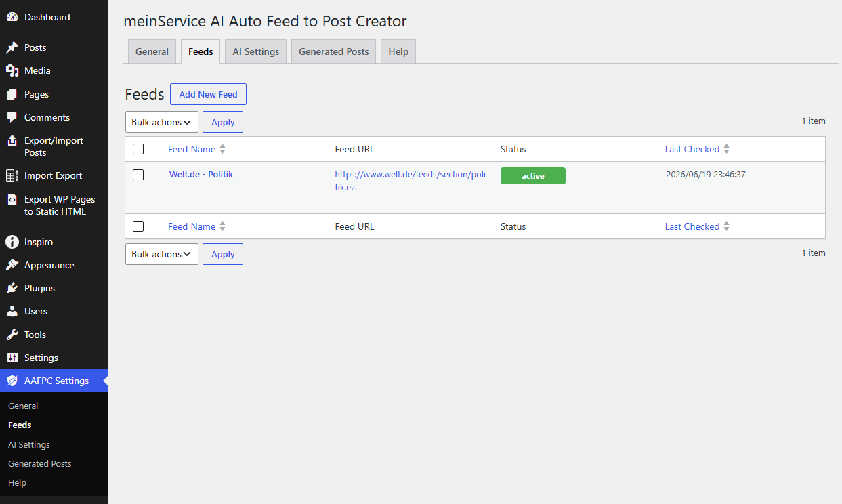This screenshot has height=504, width=842.
Task: Click the top Feed URL column header
Action: 354,149
